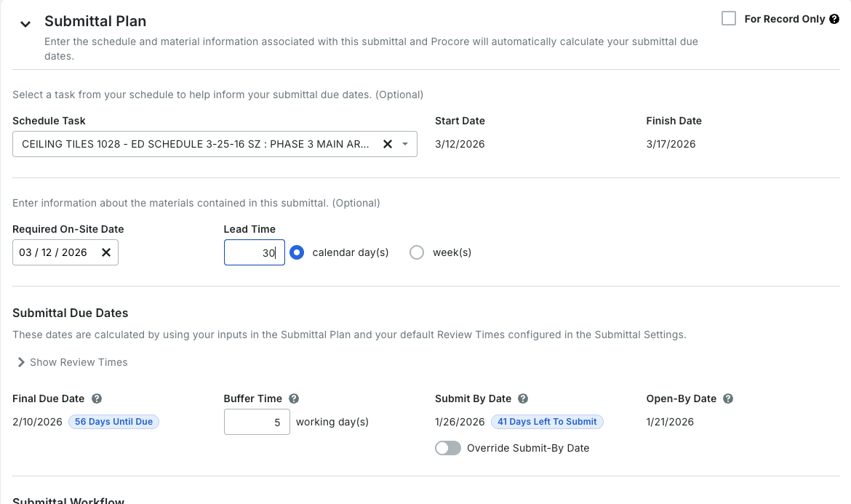Click the Open-By Date help icon
The height and width of the screenshot is (504, 851).
pyautogui.click(x=728, y=399)
